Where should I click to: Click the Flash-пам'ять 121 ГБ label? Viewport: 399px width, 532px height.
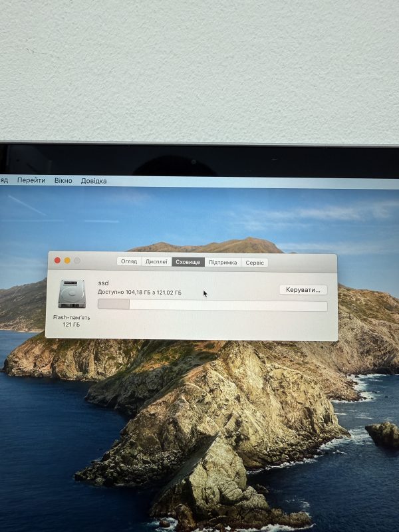(71, 321)
